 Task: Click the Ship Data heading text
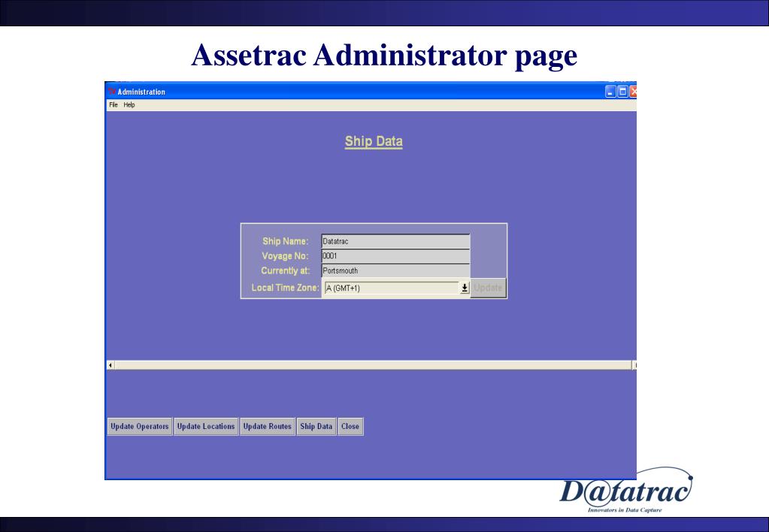374,142
